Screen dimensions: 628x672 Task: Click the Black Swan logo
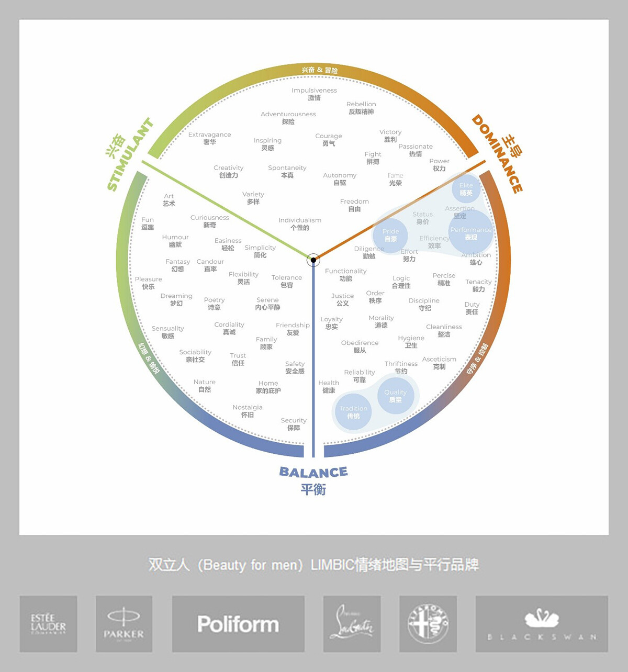pyautogui.click(x=542, y=624)
